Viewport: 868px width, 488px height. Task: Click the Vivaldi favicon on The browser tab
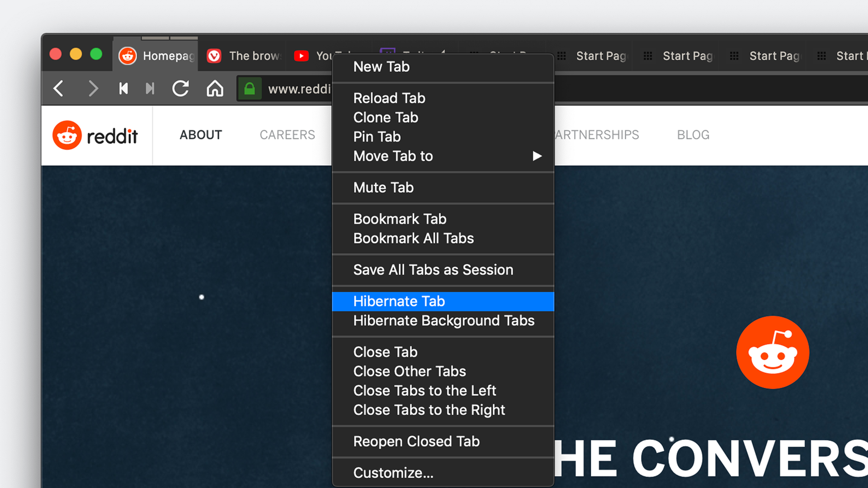tap(214, 56)
